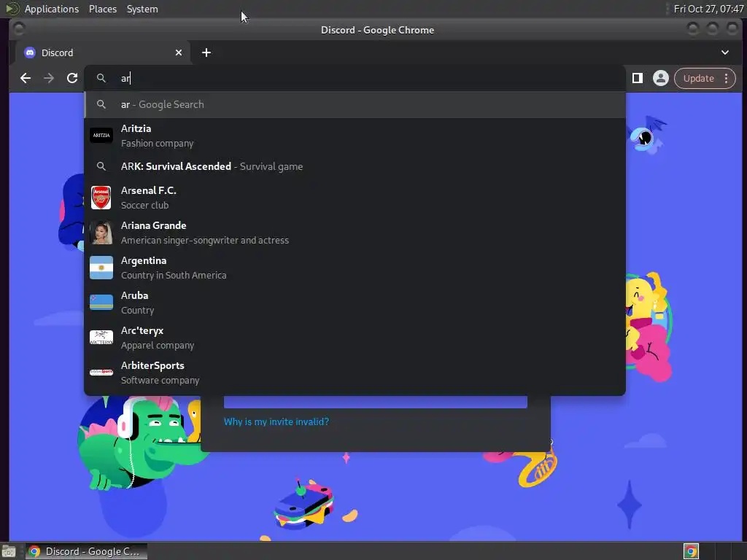The width and height of the screenshot is (747, 560).
Task: Click the Arsenal club crest icon
Action: tap(101, 198)
